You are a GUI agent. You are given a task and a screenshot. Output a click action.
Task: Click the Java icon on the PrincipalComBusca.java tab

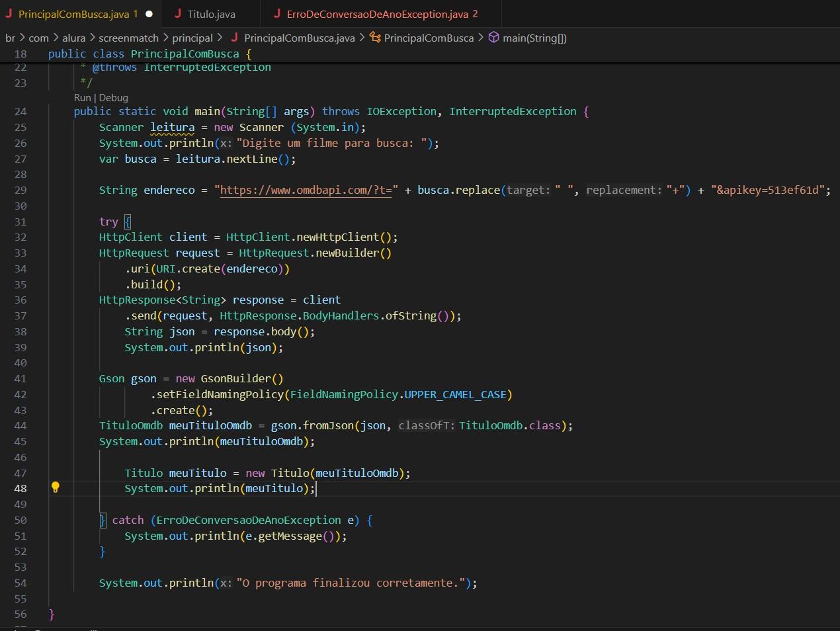tap(9, 13)
